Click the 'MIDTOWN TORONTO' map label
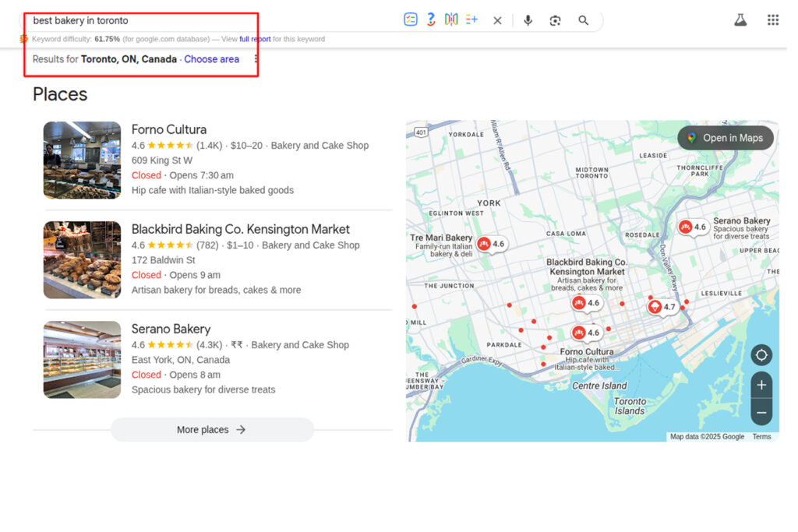The width and height of the screenshot is (798, 532). [x=592, y=172]
